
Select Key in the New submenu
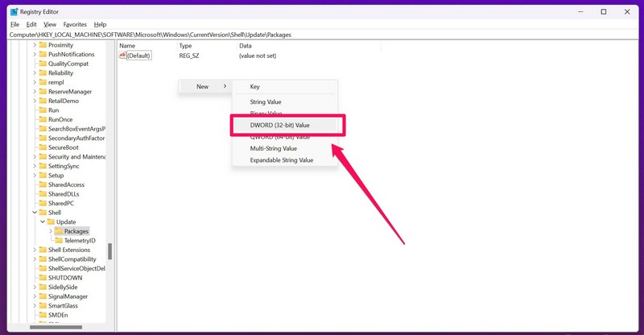pos(255,86)
